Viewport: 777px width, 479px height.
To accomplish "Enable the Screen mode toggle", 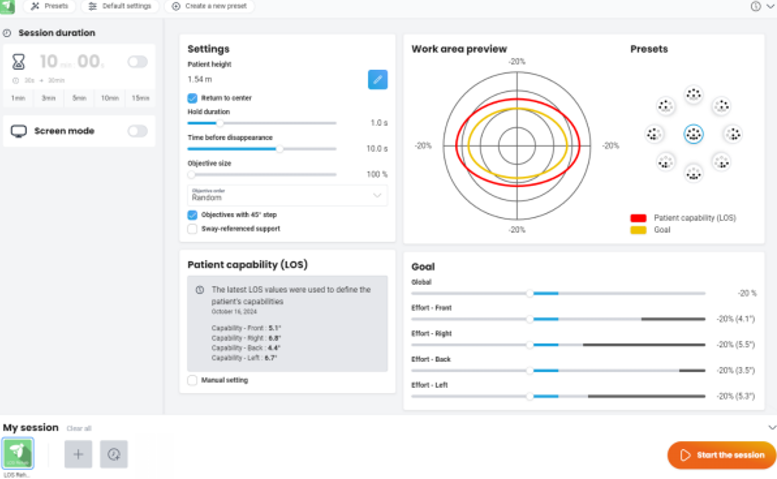I will coord(137,131).
